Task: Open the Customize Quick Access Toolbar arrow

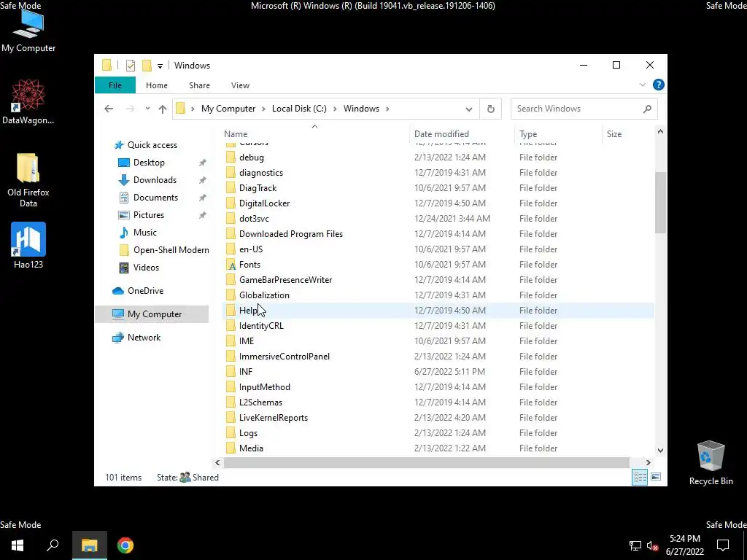Action: tap(160, 66)
